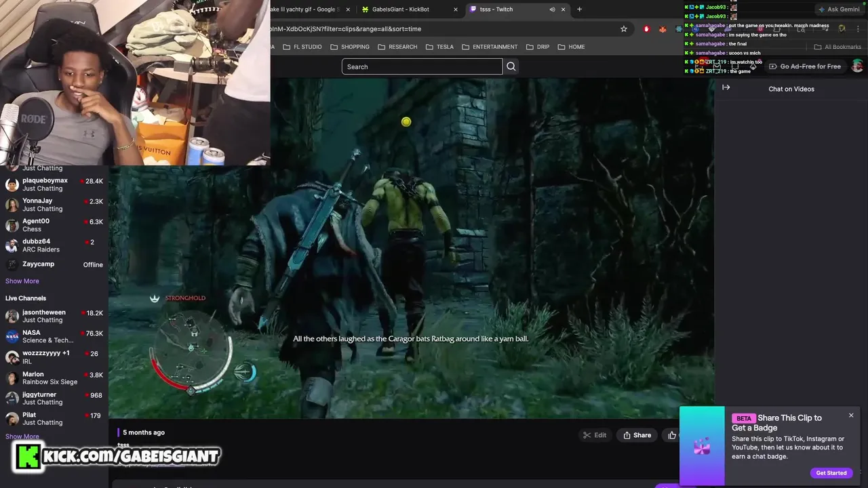Click Get Started on badge popup

[831, 473]
